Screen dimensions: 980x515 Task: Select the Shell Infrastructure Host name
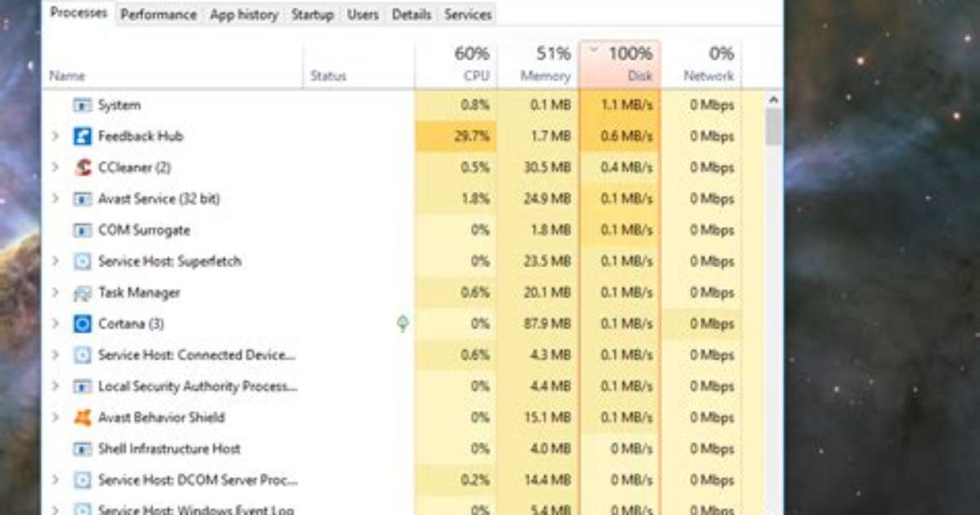coord(169,449)
